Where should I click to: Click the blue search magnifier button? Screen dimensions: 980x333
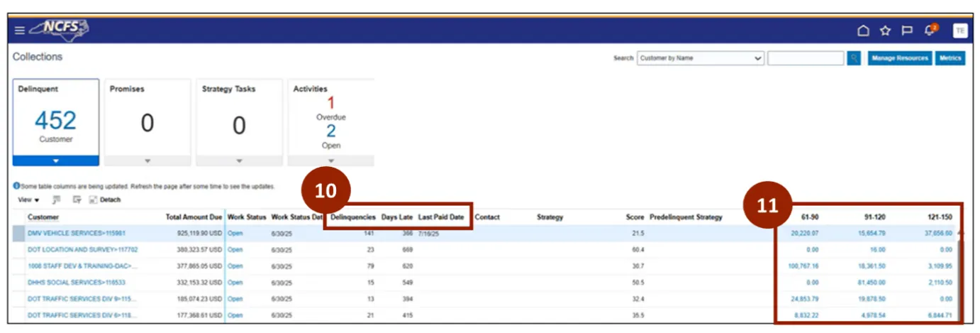[x=854, y=58]
